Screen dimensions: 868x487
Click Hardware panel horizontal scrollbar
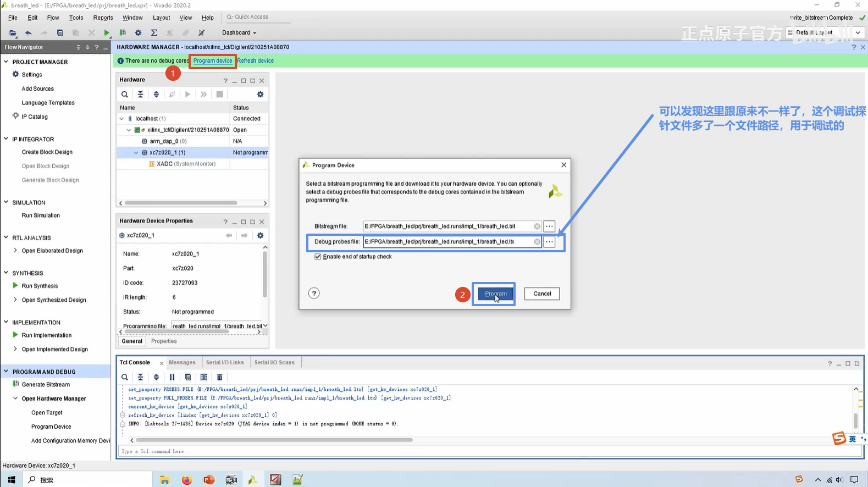point(181,203)
